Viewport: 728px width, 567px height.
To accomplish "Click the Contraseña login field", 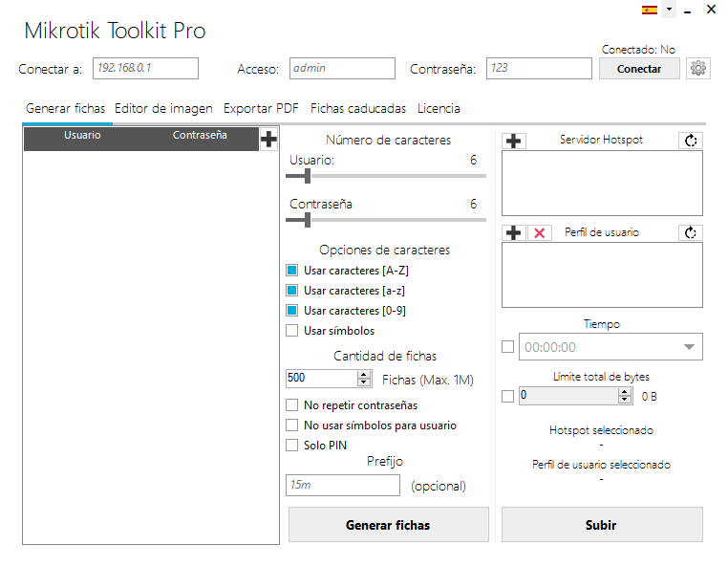I will (539, 68).
